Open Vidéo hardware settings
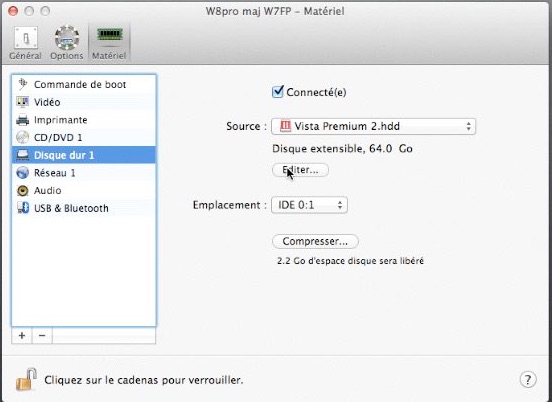This screenshot has width=552, height=402. tap(84, 102)
